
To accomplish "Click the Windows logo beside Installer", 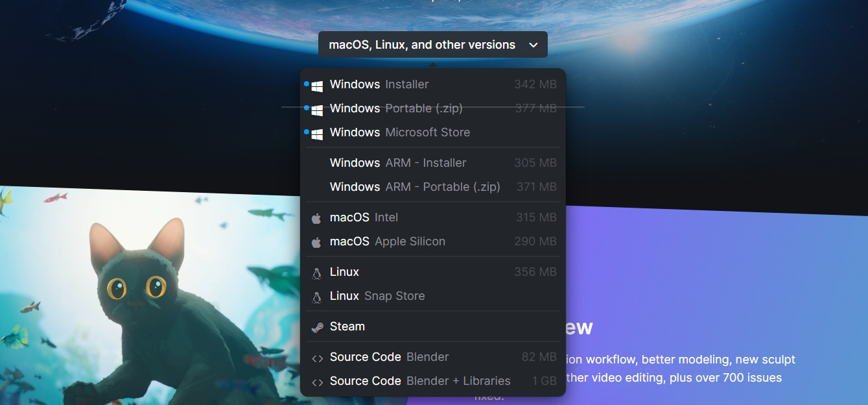I will [x=317, y=85].
